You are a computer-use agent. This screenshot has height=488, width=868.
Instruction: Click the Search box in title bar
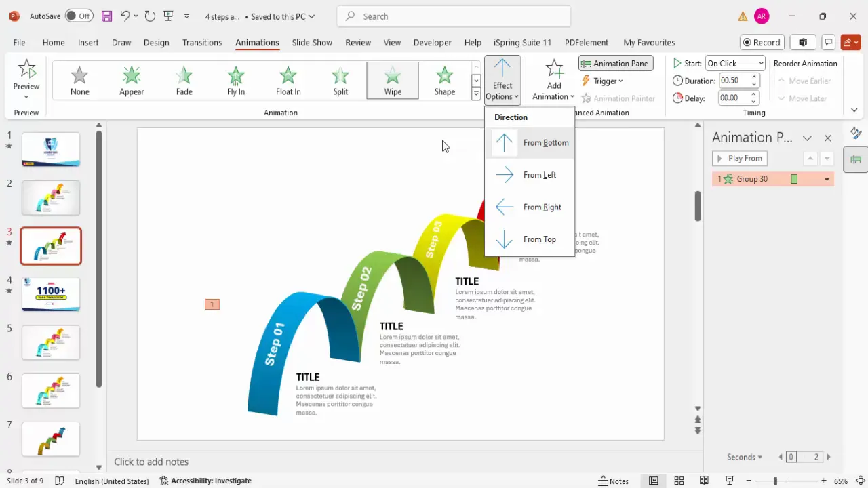click(454, 16)
